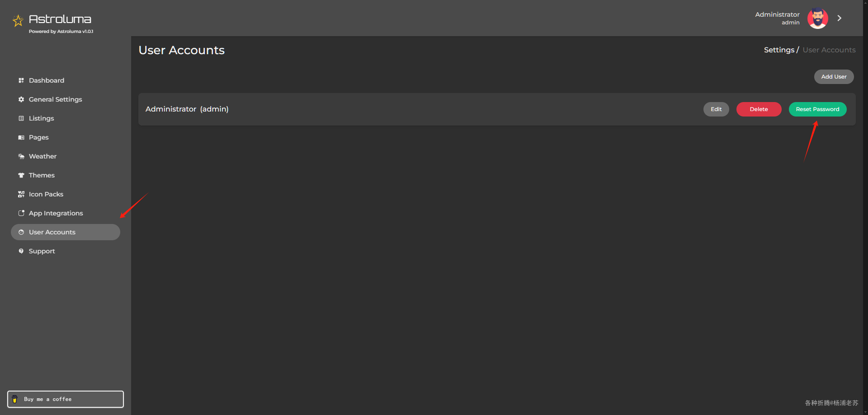Click the Support question icon
Viewport: 868px width, 415px height.
21,251
